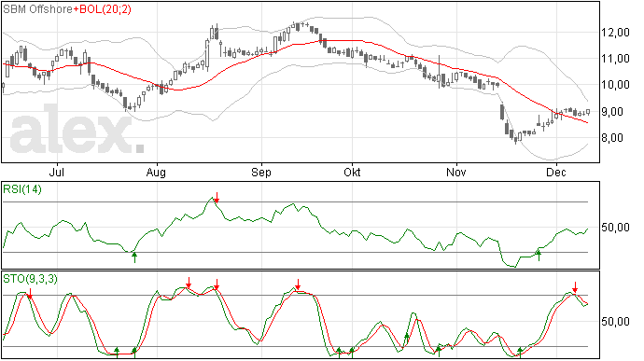Click the 12,00 price axis label
Viewport: 644px width, 361px height.
(x=615, y=33)
